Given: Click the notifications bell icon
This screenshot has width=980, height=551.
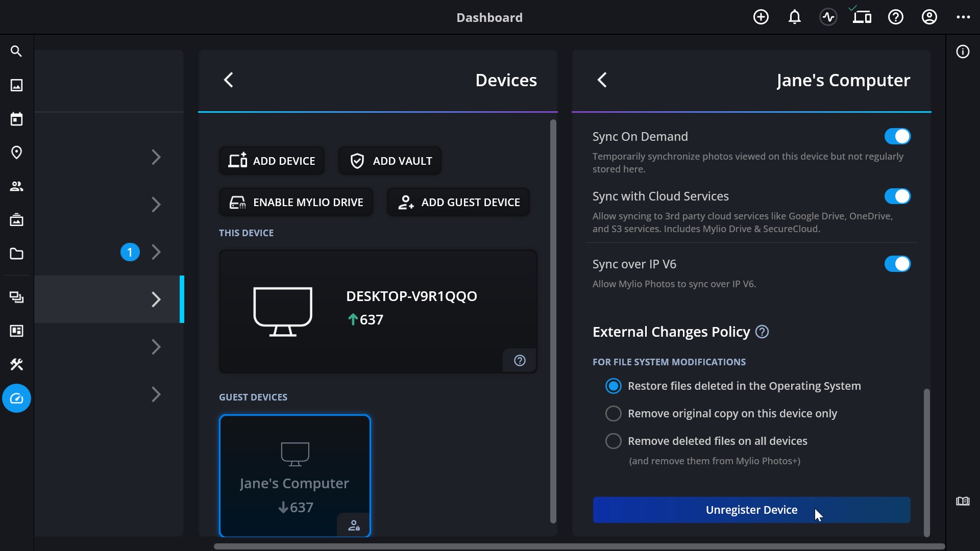Looking at the screenshot, I should pyautogui.click(x=795, y=17).
